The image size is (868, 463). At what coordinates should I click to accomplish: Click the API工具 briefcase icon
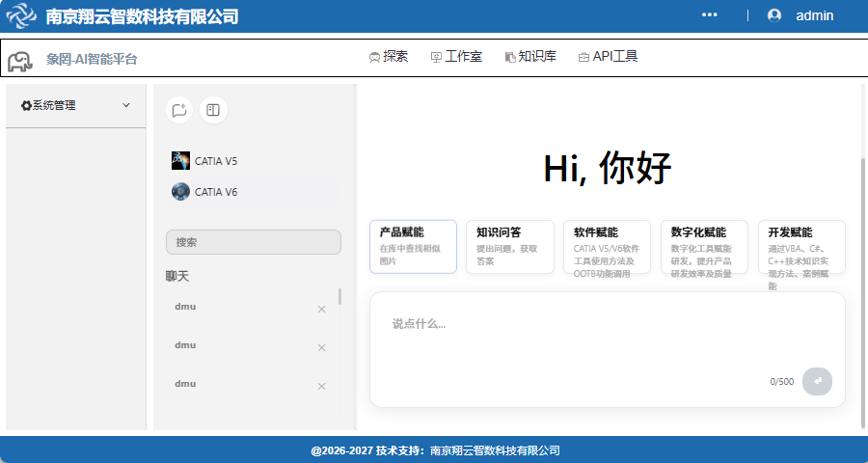583,57
